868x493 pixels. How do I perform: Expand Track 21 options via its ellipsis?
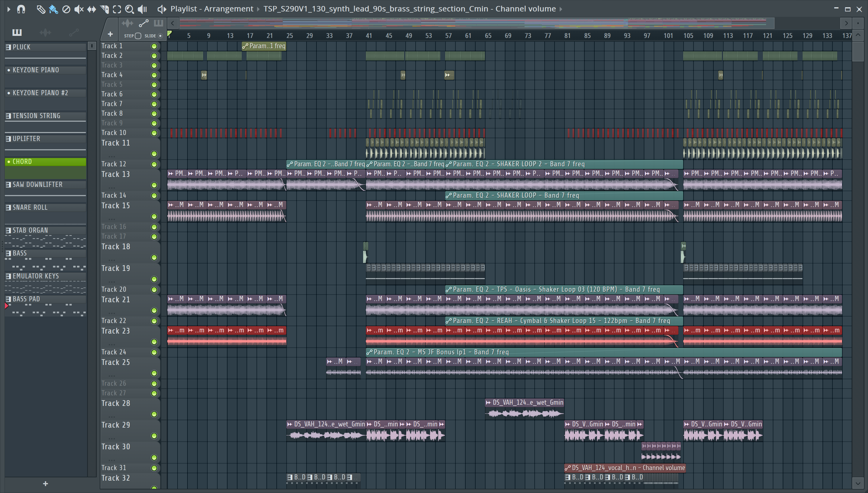[x=112, y=312]
